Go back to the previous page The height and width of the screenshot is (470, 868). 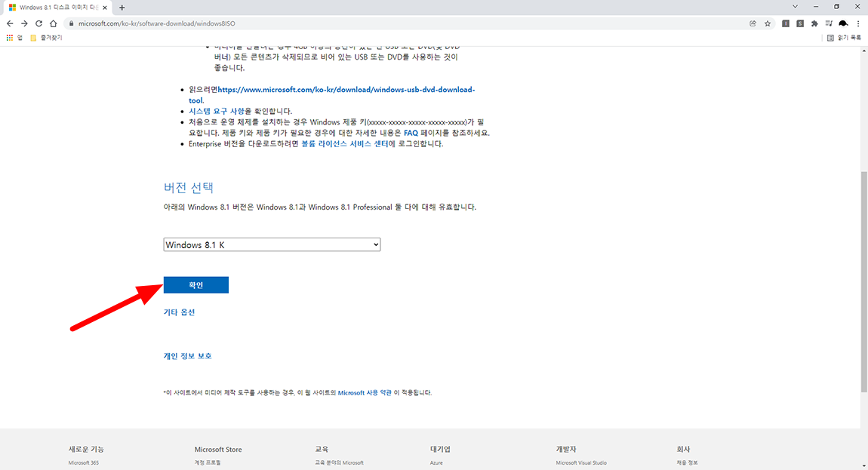click(x=9, y=24)
